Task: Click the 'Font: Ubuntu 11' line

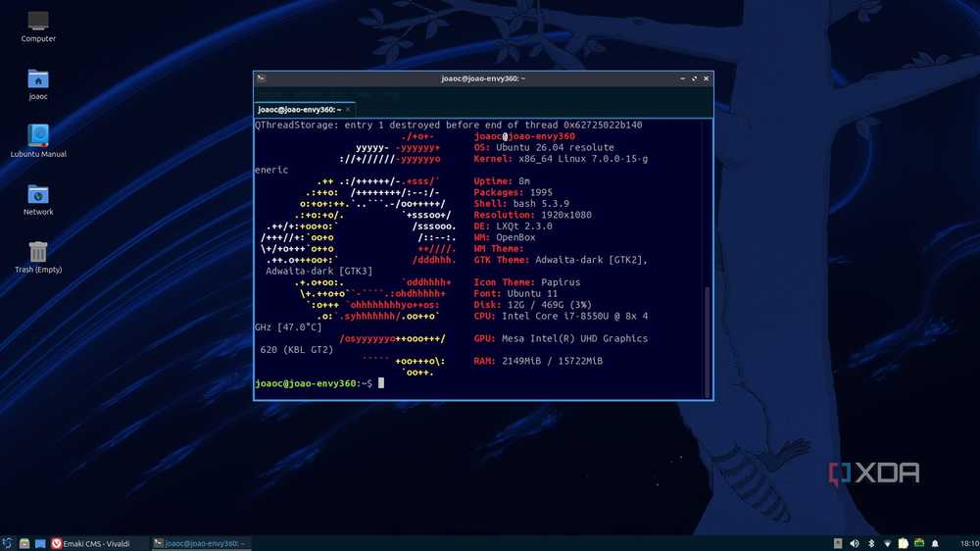Action: 515,294
